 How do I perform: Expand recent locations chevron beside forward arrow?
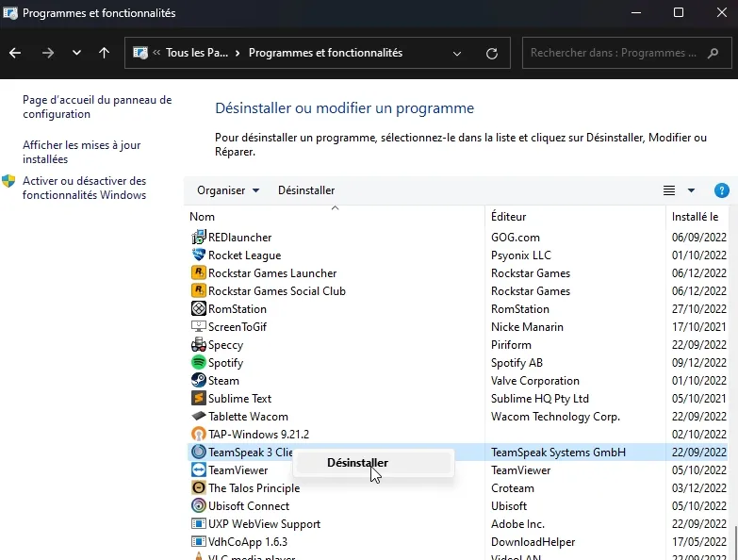[x=76, y=54]
